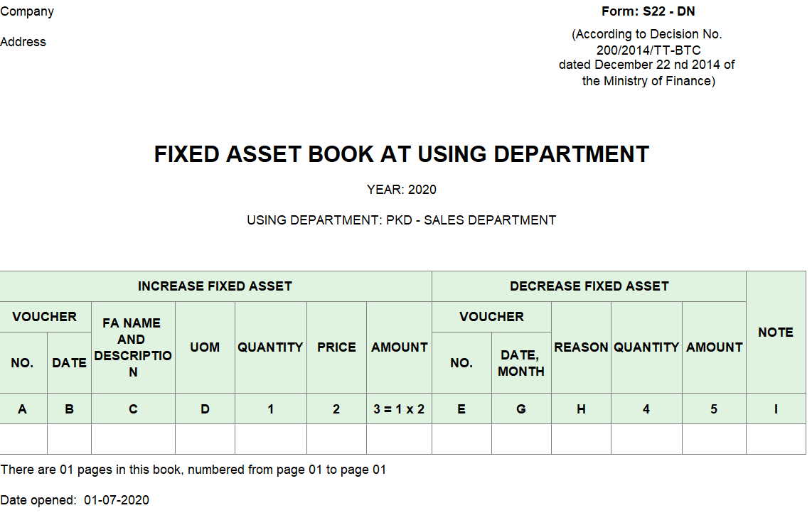Image resolution: width=812 pixels, height=530 pixels.
Task: Select the UOM column header
Action: (x=205, y=347)
